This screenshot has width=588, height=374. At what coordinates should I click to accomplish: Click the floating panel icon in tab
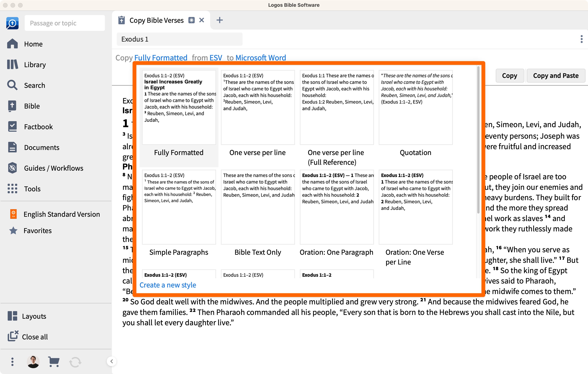tap(192, 20)
